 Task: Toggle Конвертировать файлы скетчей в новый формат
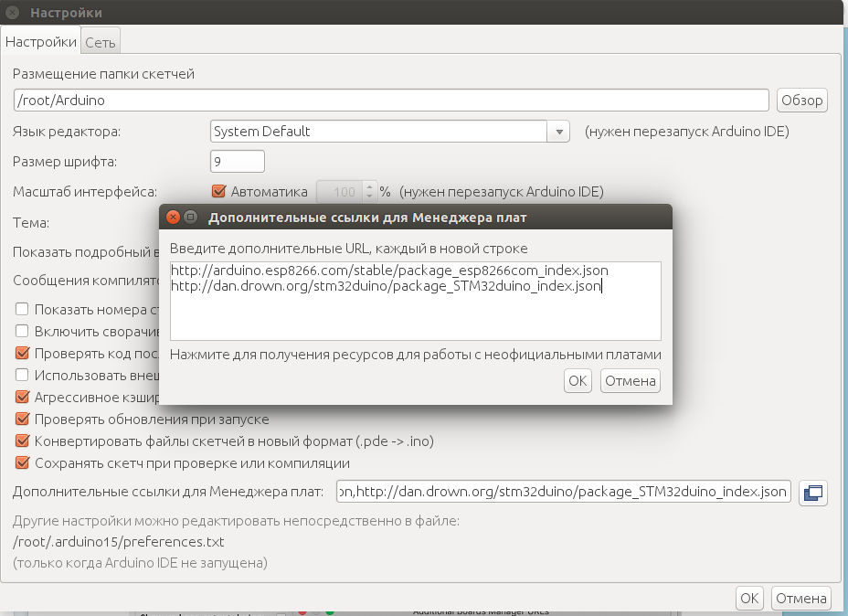(x=22, y=441)
